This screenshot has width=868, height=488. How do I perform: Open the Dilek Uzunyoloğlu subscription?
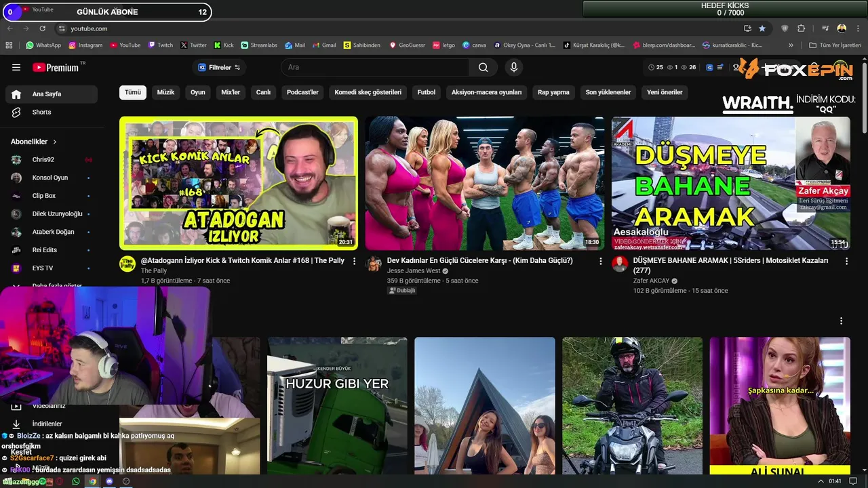coord(52,213)
